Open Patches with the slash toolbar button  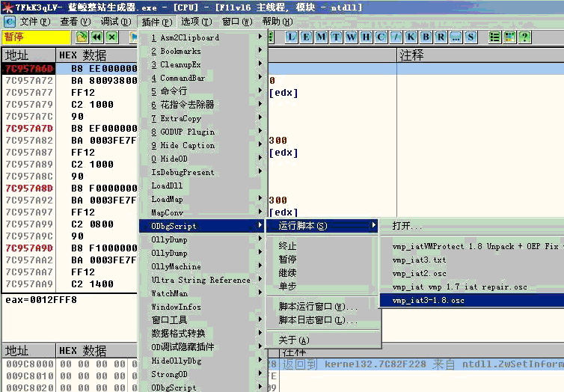[x=396, y=37]
